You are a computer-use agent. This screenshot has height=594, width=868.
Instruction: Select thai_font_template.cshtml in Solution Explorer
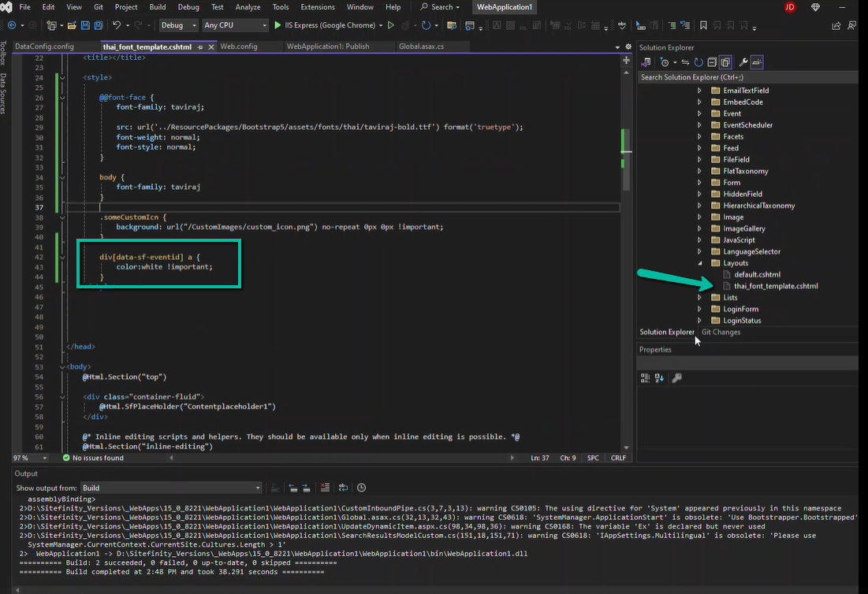coord(776,287)
